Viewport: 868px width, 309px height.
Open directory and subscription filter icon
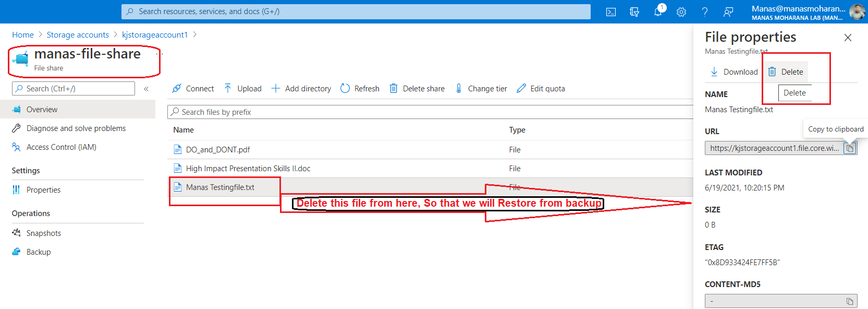pos(634,12)
